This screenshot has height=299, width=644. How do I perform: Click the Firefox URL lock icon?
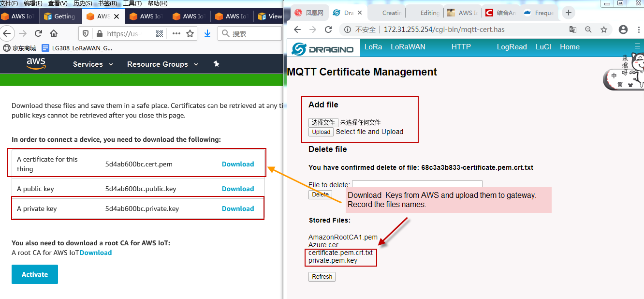coord(100,33)
